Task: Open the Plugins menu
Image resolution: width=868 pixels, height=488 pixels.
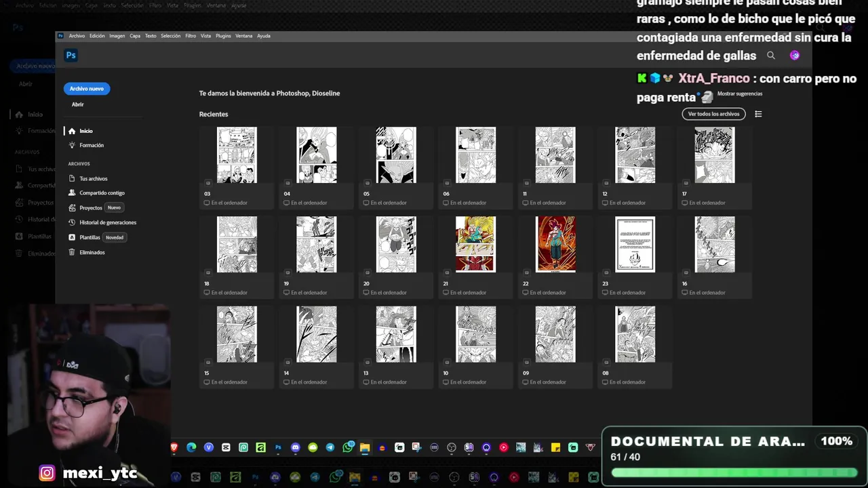Action: coord(223,36)
